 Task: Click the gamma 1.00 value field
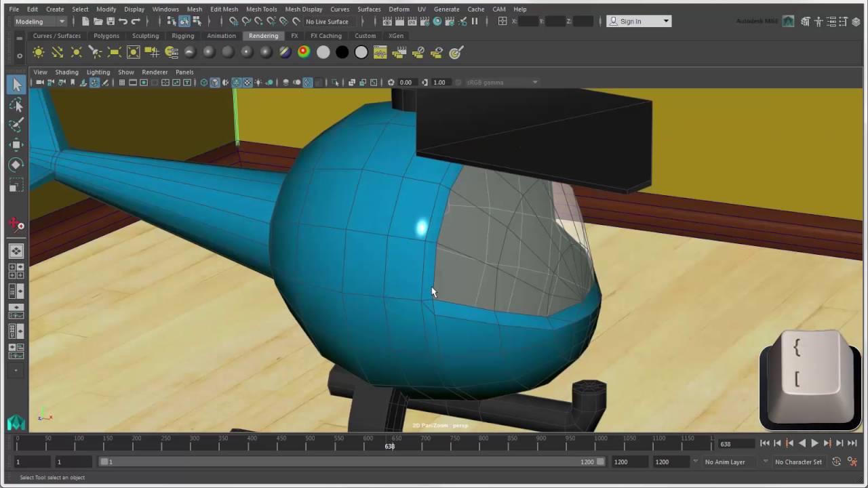(439, 83)
